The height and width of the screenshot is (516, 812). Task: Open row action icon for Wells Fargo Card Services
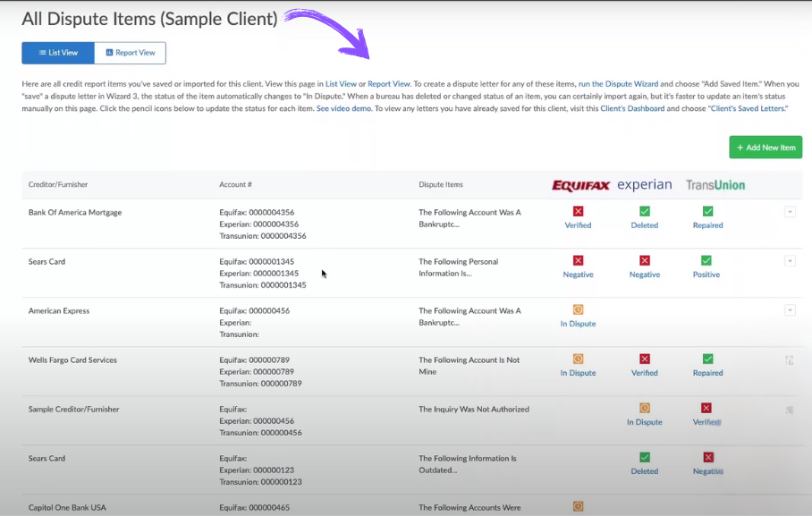pos(790,360)
